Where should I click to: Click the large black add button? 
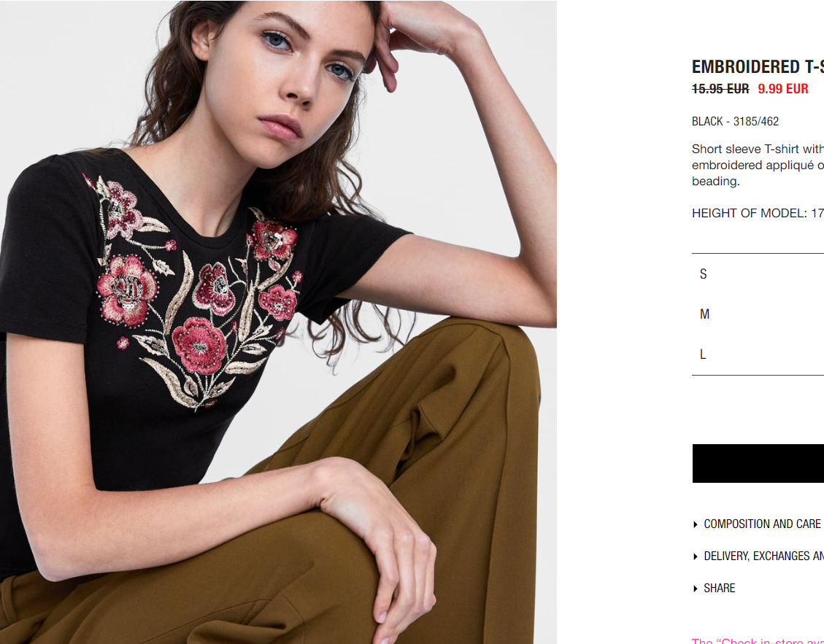(758, 463)
